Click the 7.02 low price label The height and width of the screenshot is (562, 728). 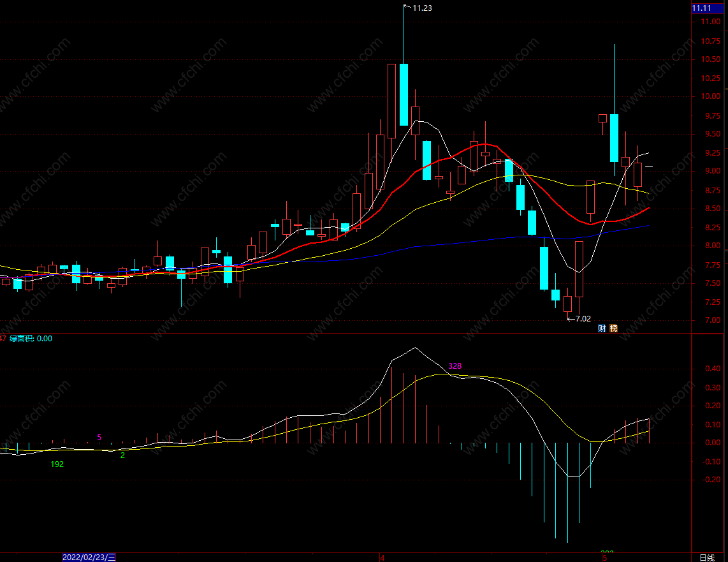pos(583,318)
